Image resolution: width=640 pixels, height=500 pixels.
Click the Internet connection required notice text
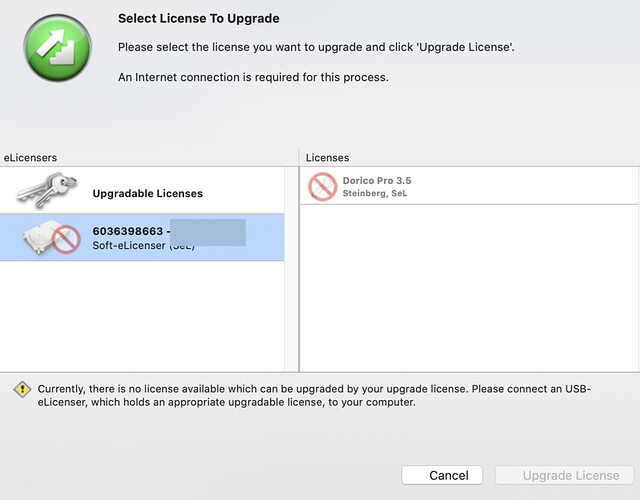[x=253, y=77]
